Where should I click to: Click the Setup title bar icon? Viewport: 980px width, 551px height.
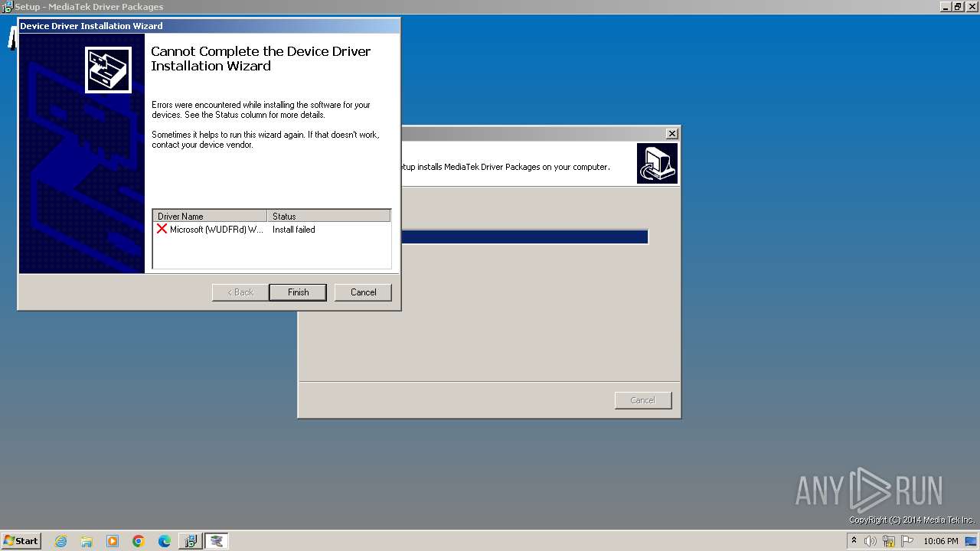[x=7, y=7]
